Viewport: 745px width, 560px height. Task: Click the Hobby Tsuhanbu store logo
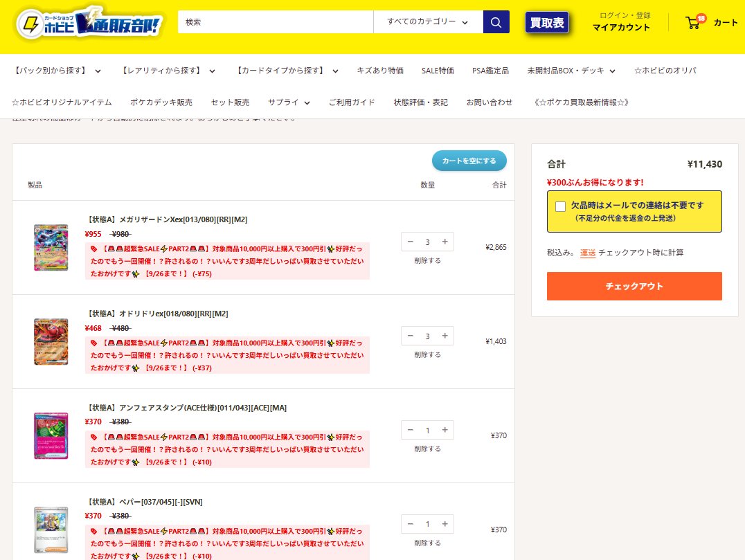pyautogui.click(x=89, y=24)
